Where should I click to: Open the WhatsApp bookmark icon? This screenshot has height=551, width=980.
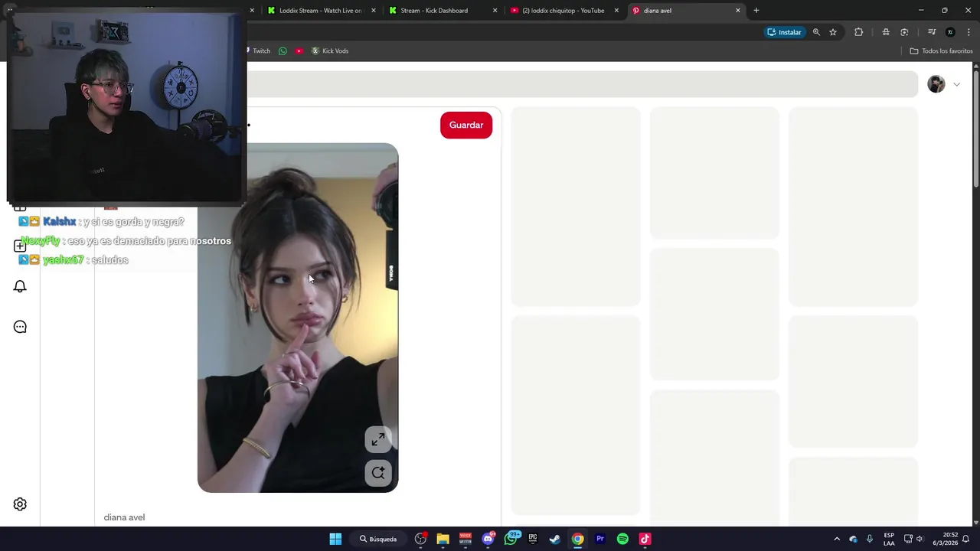point(283,51)
